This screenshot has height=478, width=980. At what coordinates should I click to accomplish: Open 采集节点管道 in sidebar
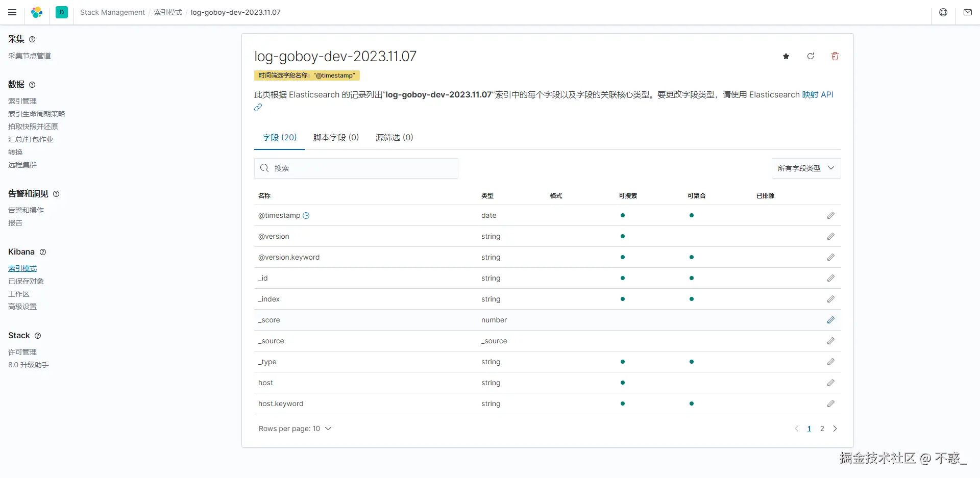30,56
